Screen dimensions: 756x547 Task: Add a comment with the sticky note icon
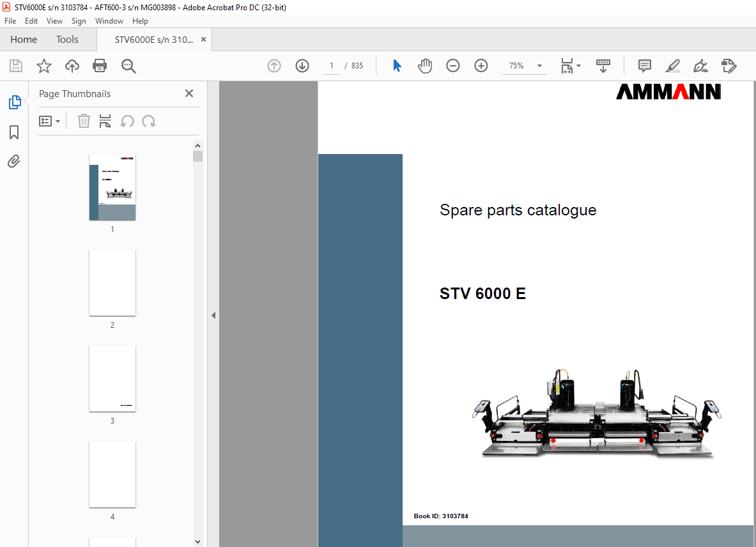[645, 66]
